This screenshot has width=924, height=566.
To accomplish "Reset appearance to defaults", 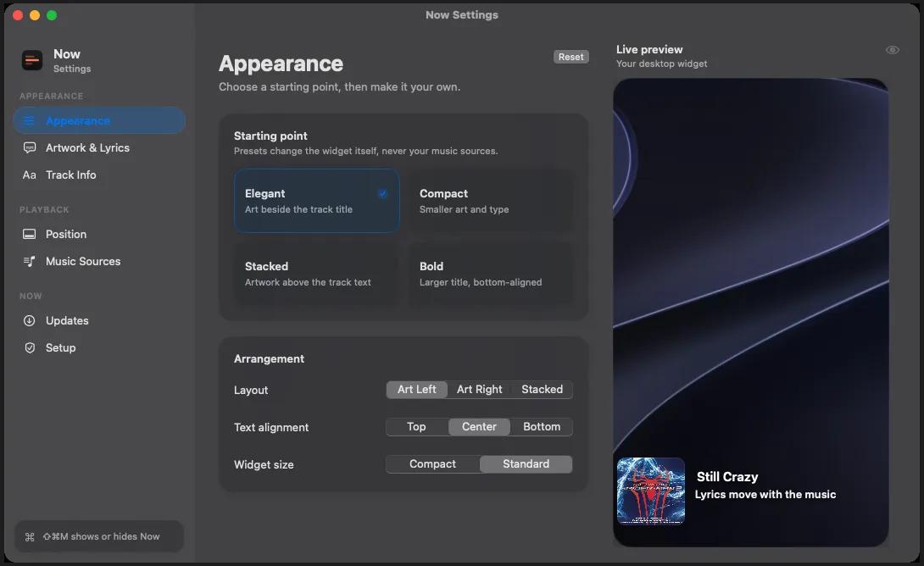I will (571, 57).
